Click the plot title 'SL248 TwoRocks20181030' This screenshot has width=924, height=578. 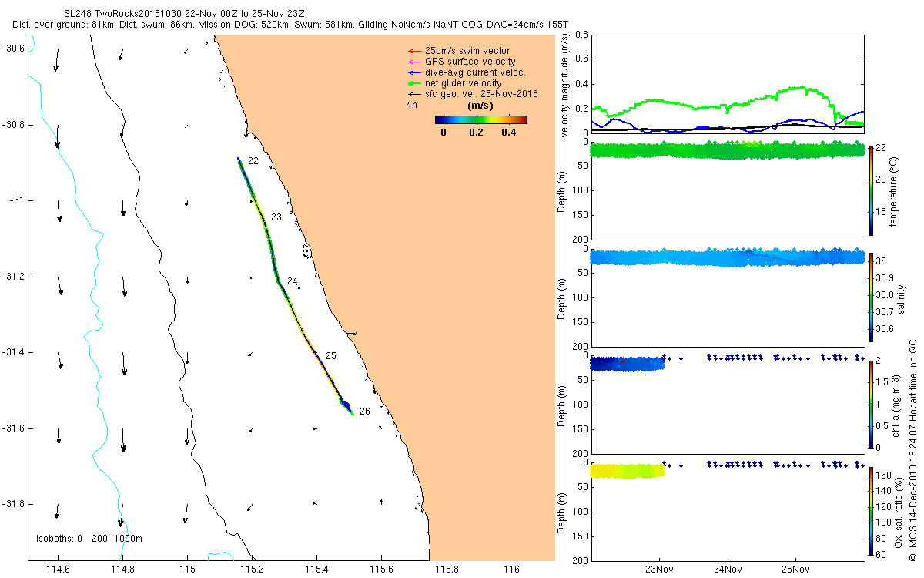coord(123,13)
